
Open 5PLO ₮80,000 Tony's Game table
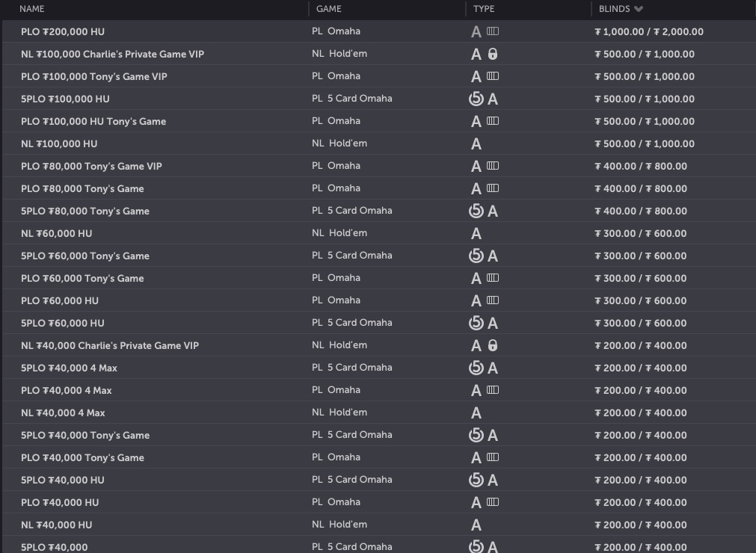click(x=85, y=211)
